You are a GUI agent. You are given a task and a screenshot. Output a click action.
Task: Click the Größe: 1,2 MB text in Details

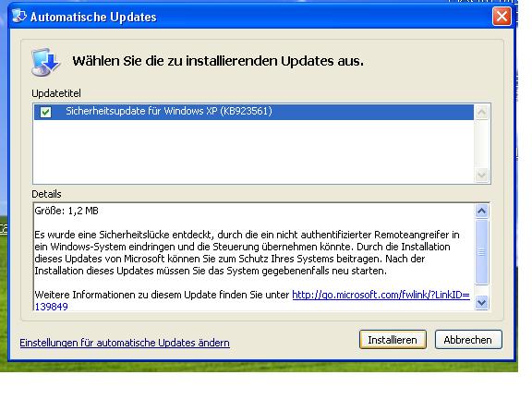(66, 211)
